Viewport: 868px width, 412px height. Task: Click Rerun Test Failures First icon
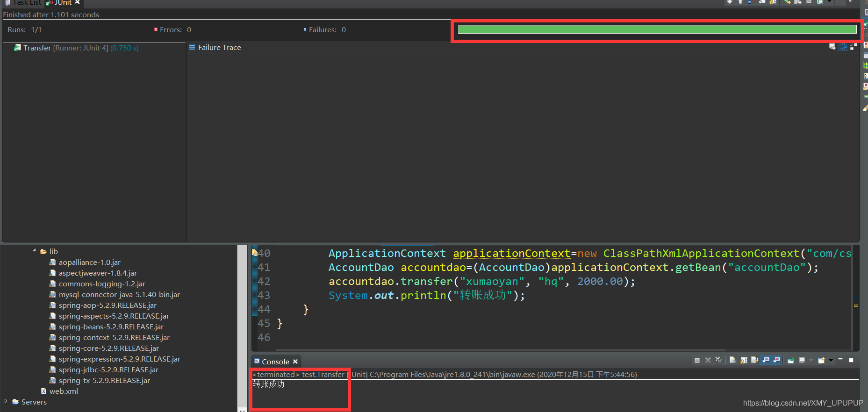click(798, 2)
